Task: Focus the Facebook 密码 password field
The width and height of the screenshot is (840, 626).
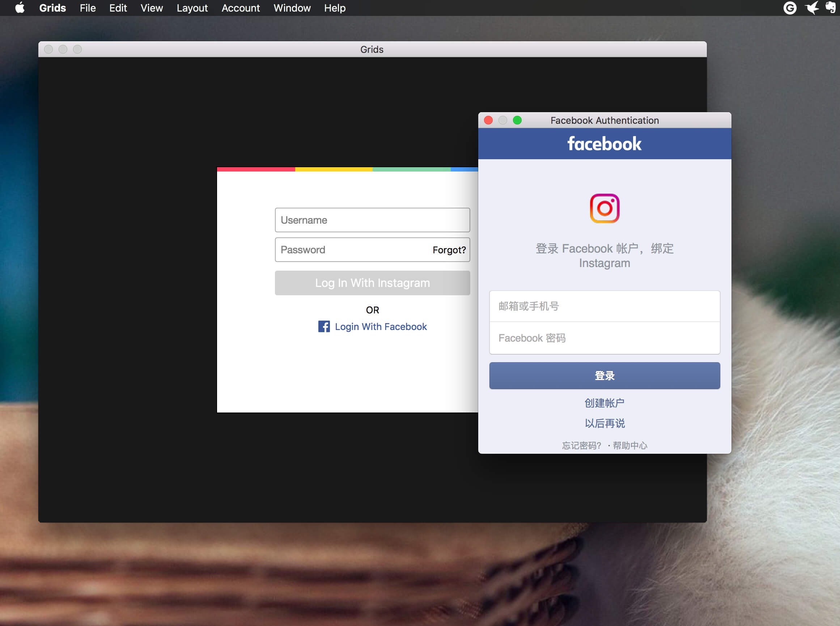Action: [604, 338]
